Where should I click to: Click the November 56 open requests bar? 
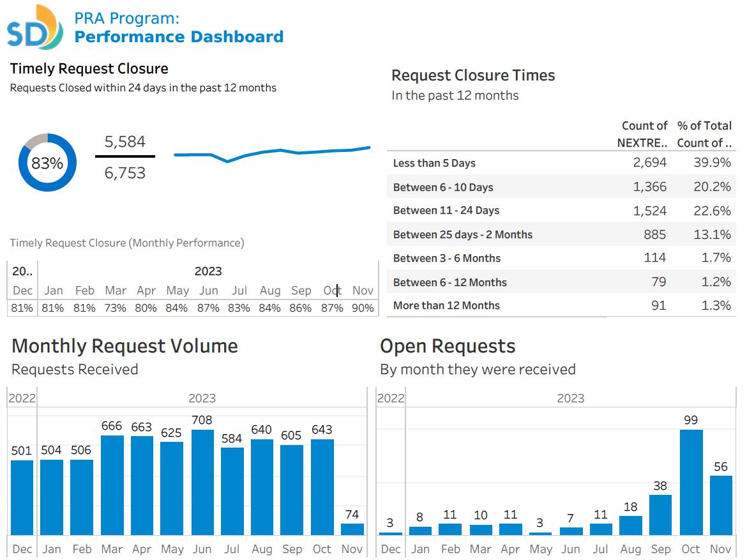(721, 504)
